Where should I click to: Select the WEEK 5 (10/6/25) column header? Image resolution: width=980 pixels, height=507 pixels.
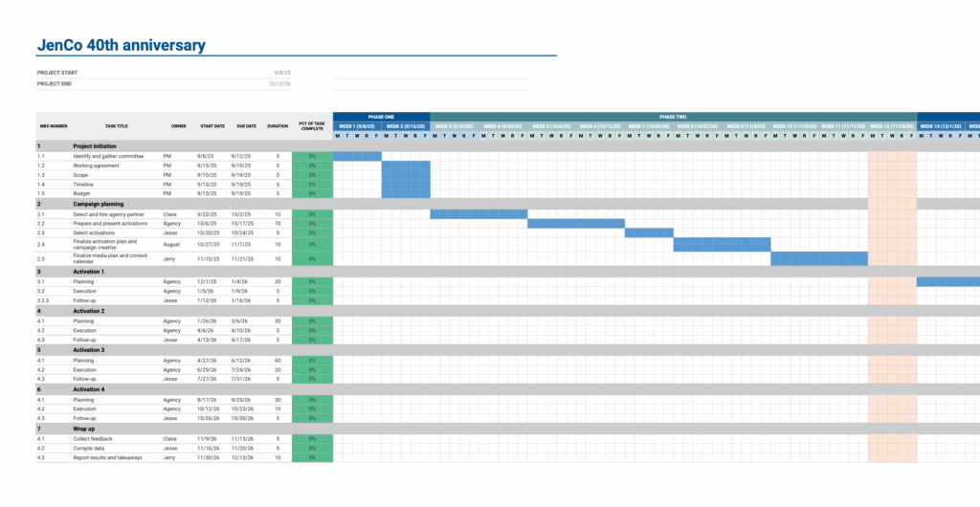(551, 126)
